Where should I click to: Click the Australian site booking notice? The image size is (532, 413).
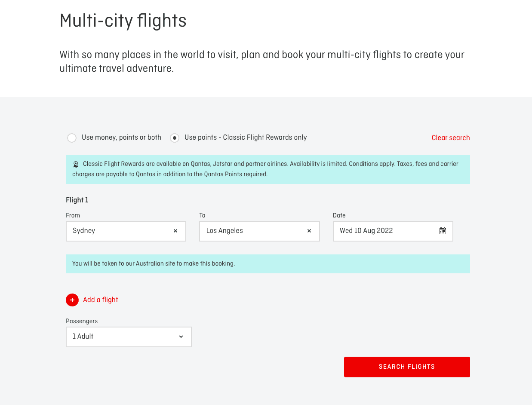[x=268, y=264]
